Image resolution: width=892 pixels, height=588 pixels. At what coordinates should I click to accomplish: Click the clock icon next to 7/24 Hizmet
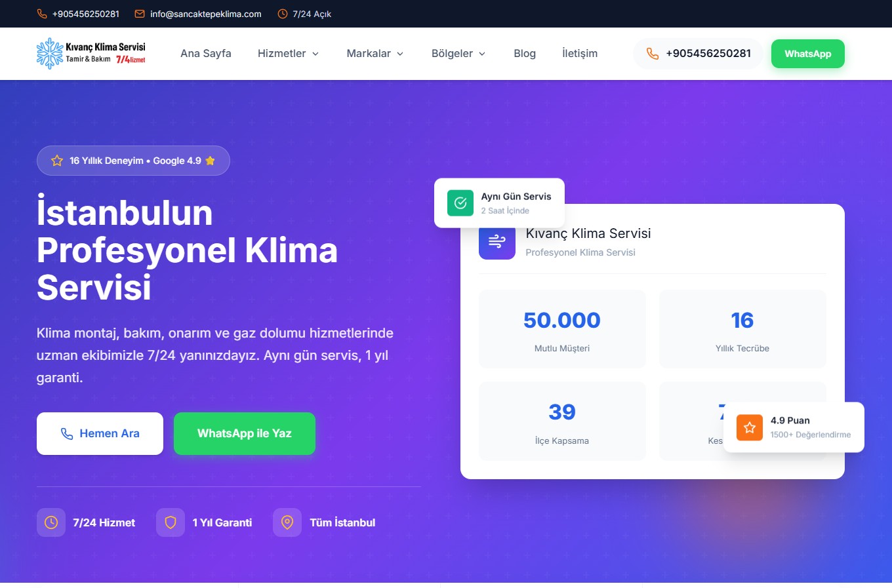pyautogui.click(x=51, y=522)
